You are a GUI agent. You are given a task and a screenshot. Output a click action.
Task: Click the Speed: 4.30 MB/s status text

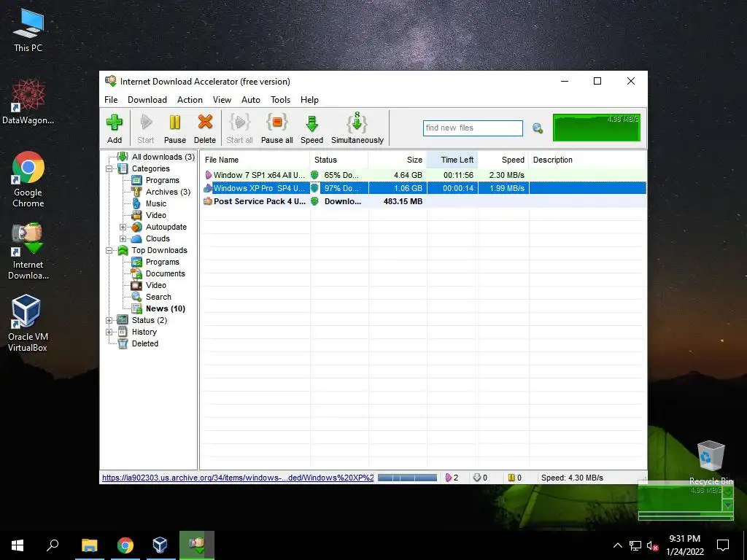point(572,478)
